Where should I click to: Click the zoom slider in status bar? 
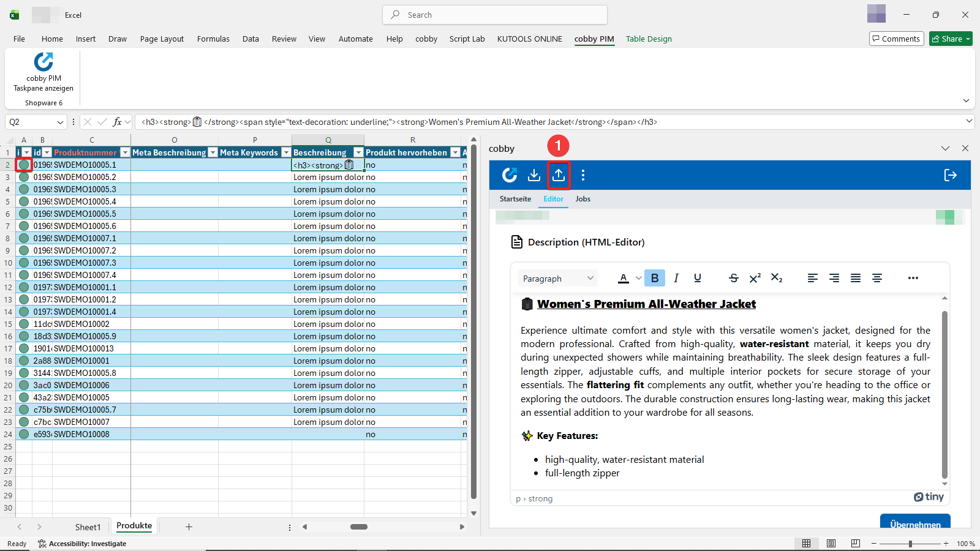pyautogui.click(x=910, y=544)
